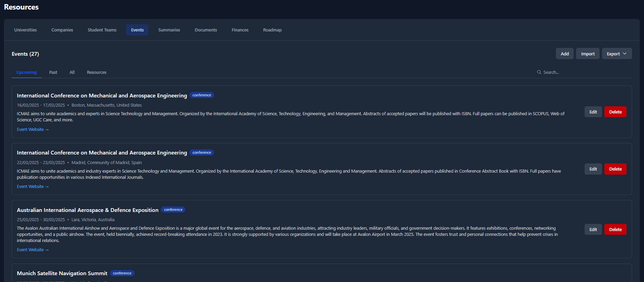Open Event Website link for Boston conference
The image size is (644, 282).
pyautogui.click(x=33, y=130)
